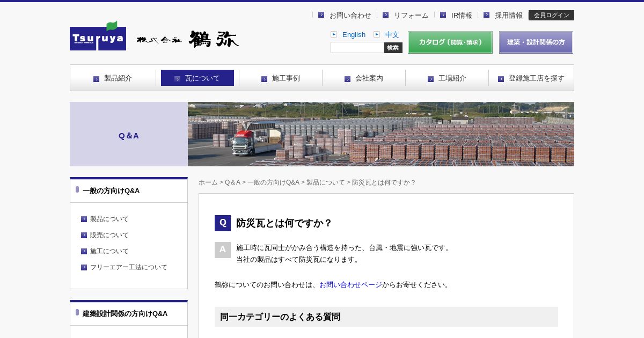The height and width of the screenshot is (338, 644).
Task: Select 会社案内 in main navigation
Action: coord(364,78)
